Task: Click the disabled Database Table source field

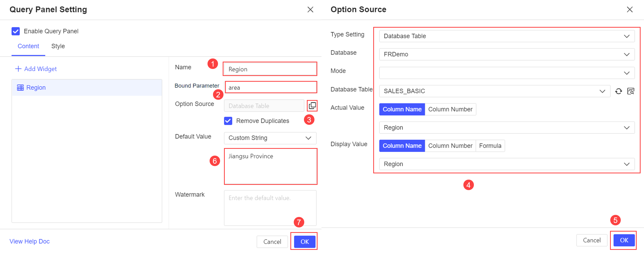Action: (x=264, y=106)
